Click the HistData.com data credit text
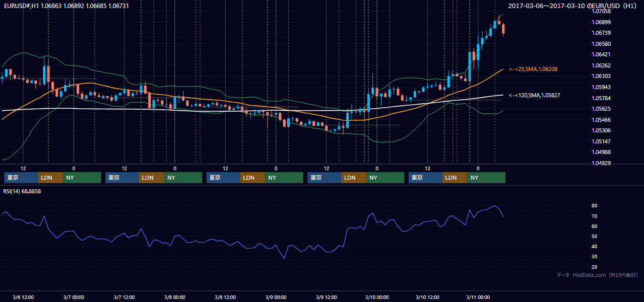 (598, 275)
